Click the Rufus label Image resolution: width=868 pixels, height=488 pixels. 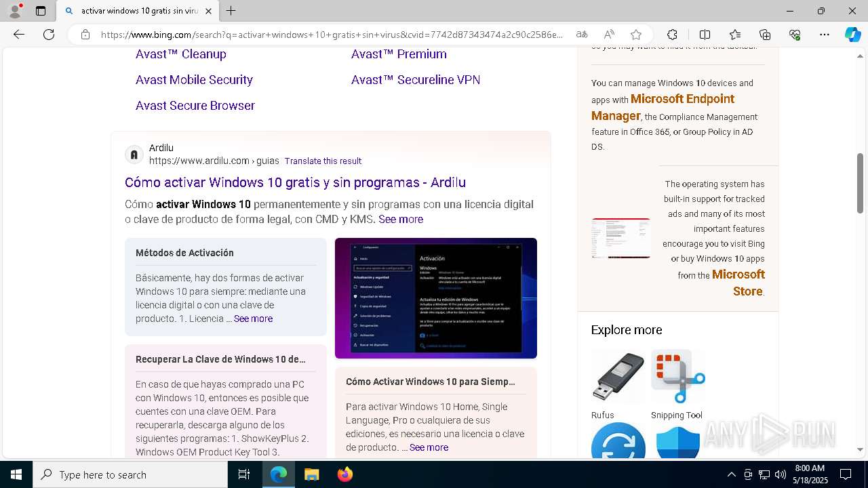point(602,415)
